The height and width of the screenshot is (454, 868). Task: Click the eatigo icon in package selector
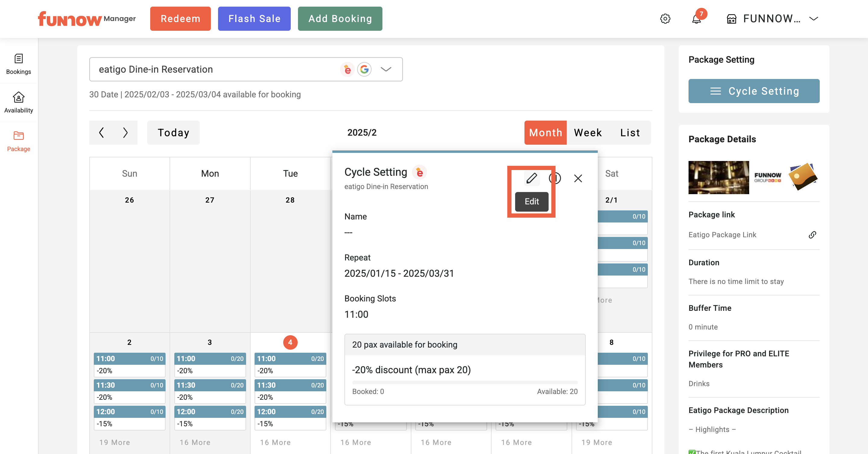coord(347,69)
